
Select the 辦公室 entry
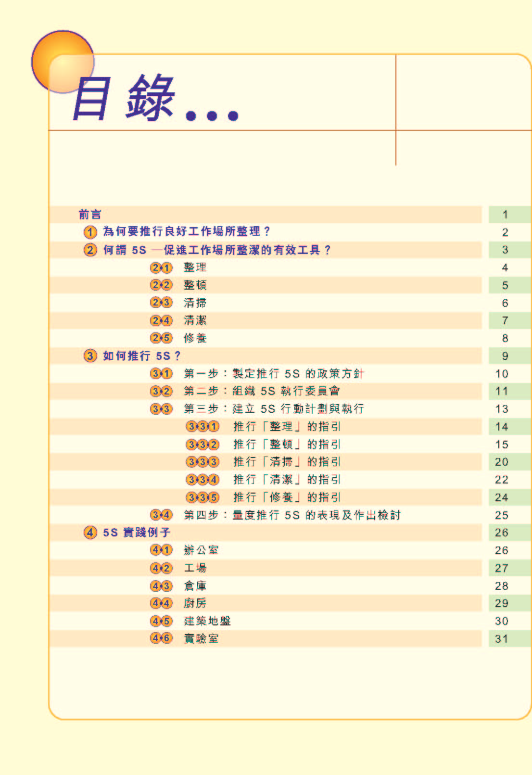pos(201,550)
